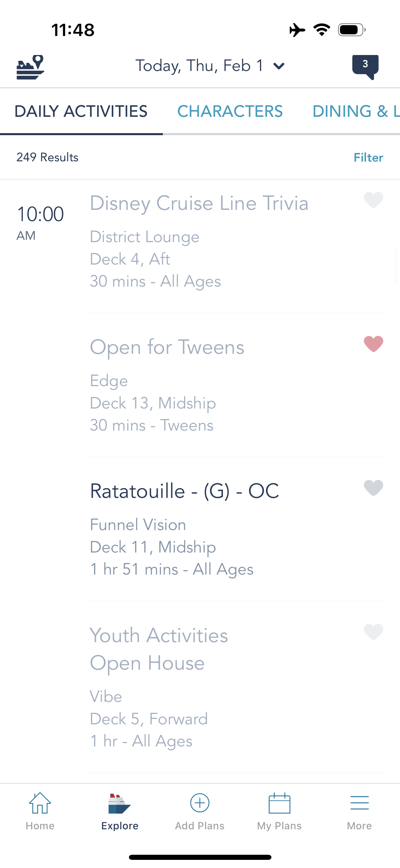Open the ship location map icon
This screenshot has width=400, height=868.
tap(30, 67)
